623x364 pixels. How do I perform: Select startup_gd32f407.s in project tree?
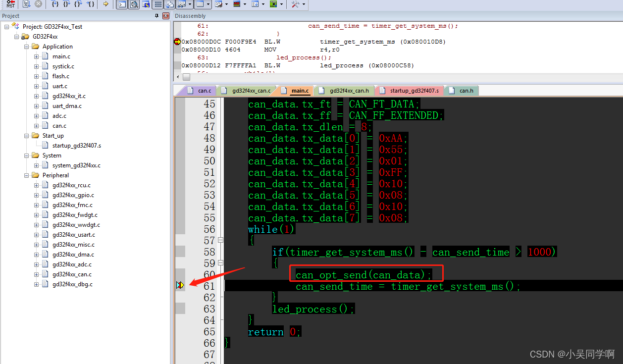tap(77, 146)
